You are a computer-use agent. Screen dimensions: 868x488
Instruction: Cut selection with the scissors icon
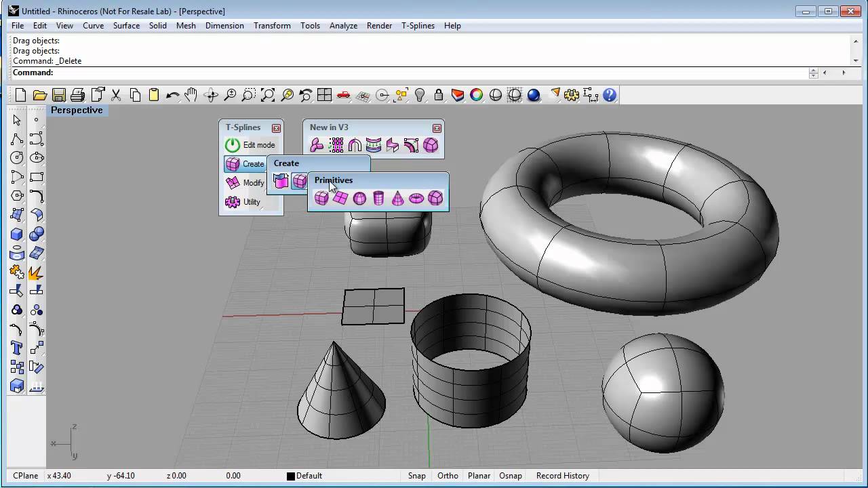click(x=116, y=95)
